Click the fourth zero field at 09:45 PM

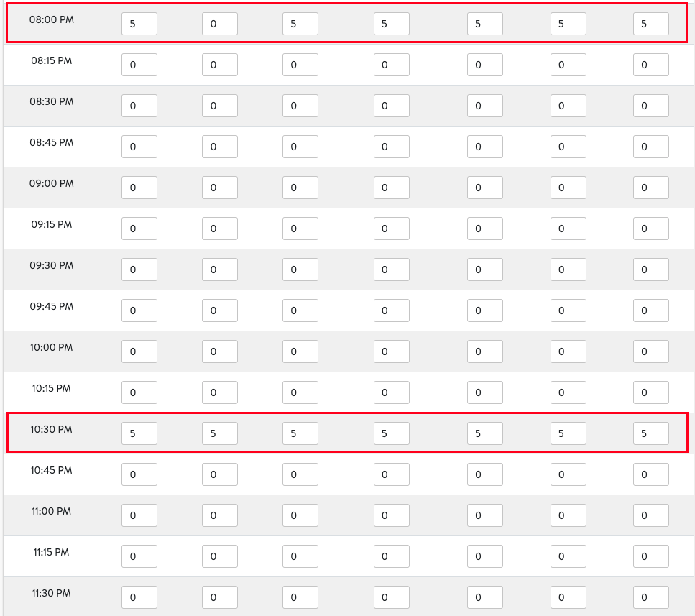[x=391, y=310]
